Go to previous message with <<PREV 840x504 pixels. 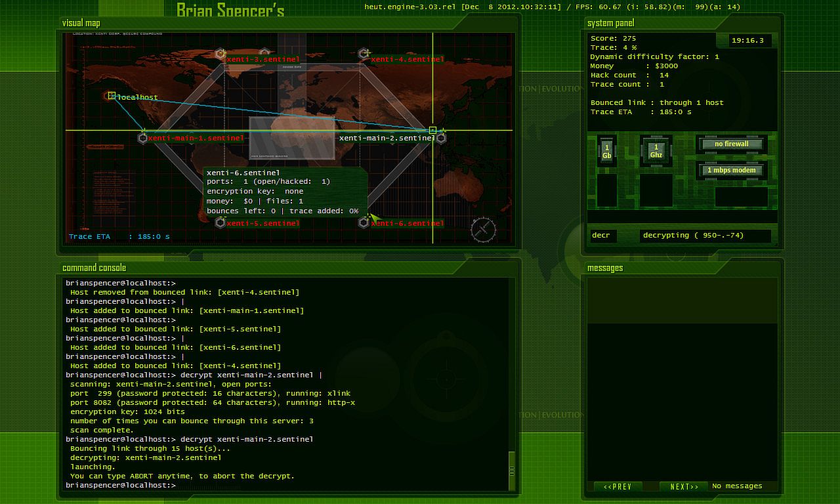pos(618,486)
